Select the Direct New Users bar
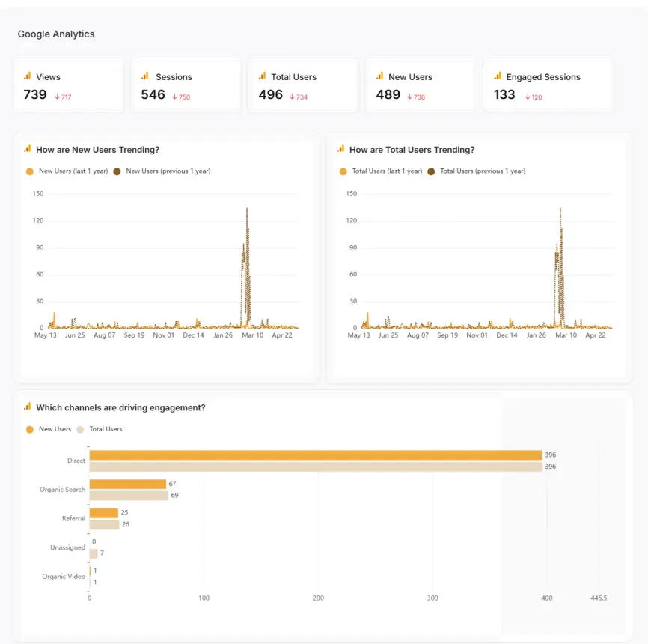Image resolution: width=648 pixels, height=644 pixels. (315, 455)
